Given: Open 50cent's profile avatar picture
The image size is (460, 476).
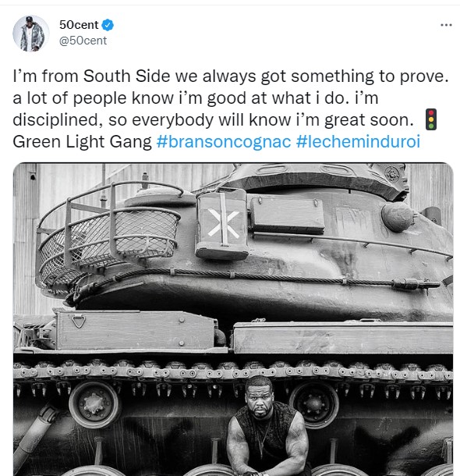Looking at the screenshot, I should click(31, 34).
